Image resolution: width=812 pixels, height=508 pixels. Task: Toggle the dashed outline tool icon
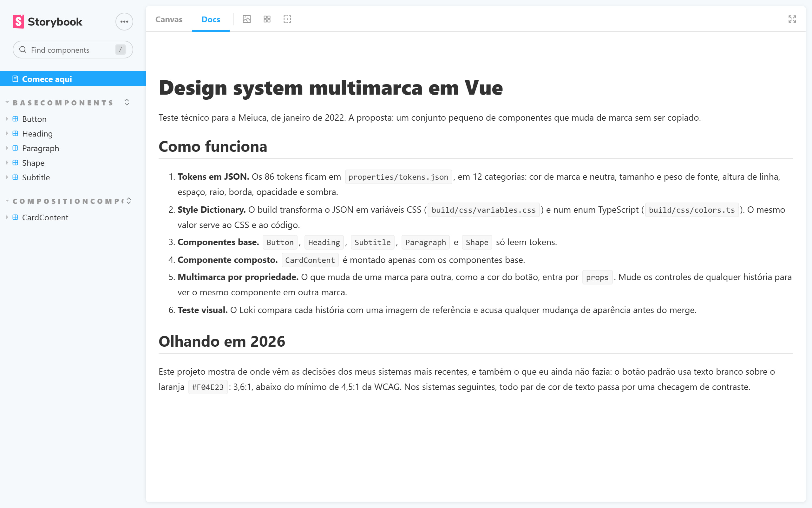click(x=287, y=19)
